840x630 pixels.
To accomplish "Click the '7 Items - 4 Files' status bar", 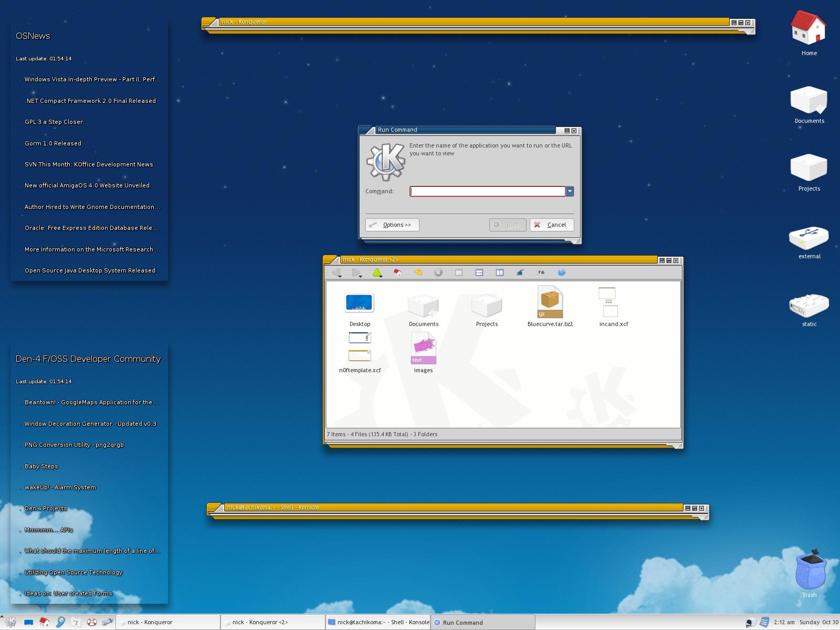I will [x=503, y=434].
